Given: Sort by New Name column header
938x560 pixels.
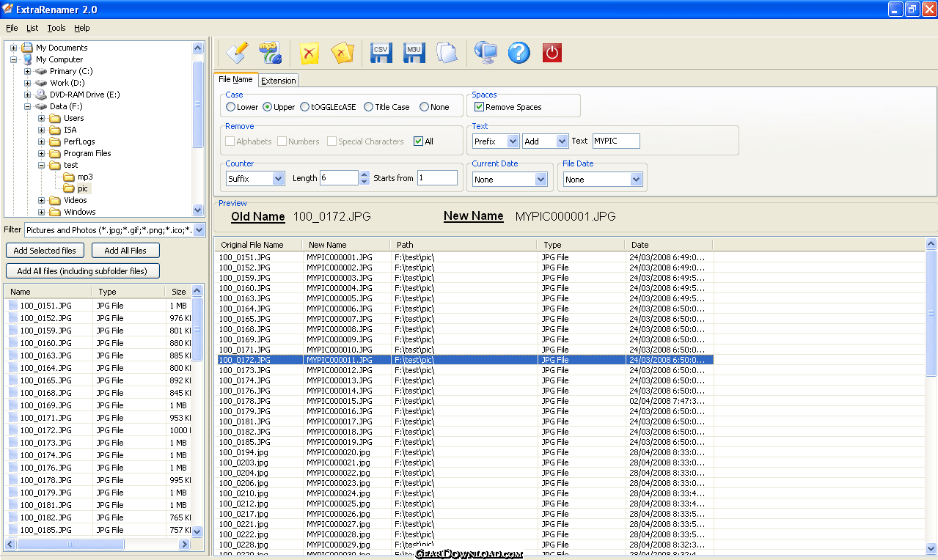Looking at the screenshot, I should [x=347, y=245].
